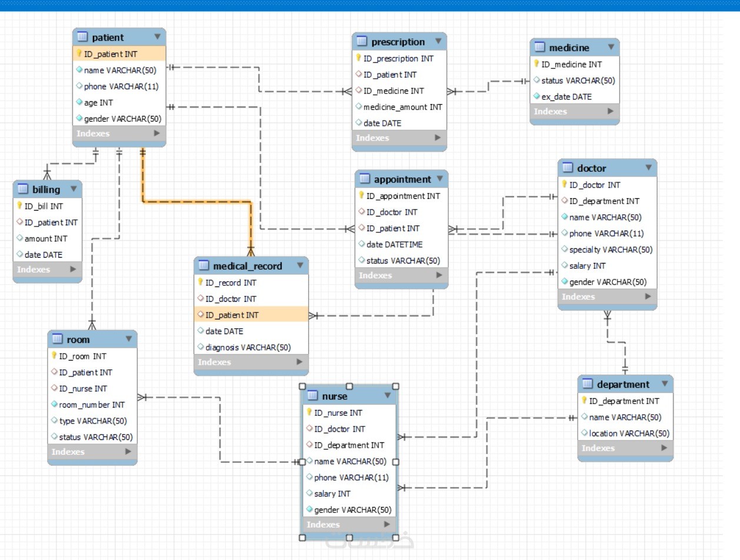Click the key icon beside ID_appointment INT

click(x=361, y=196)
